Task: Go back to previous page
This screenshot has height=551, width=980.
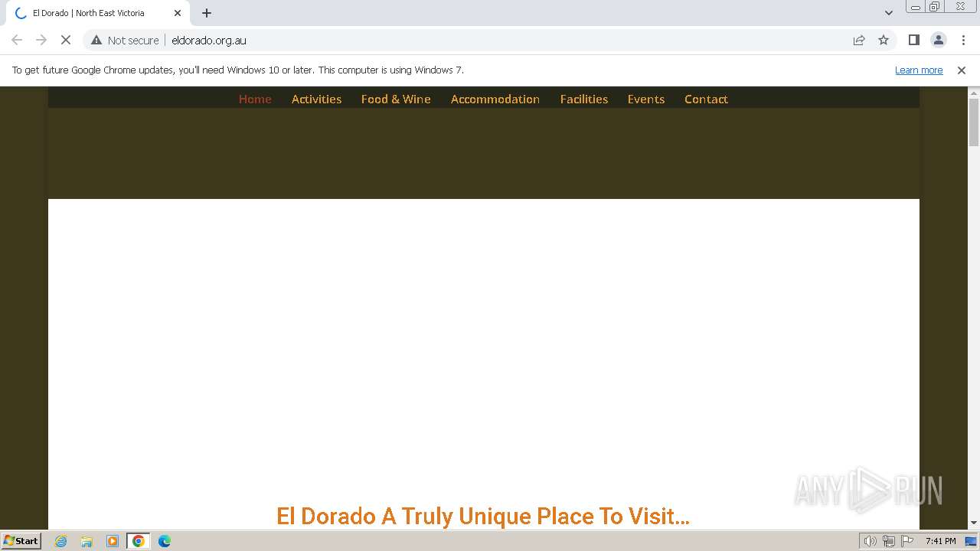Action: (17, 40)
